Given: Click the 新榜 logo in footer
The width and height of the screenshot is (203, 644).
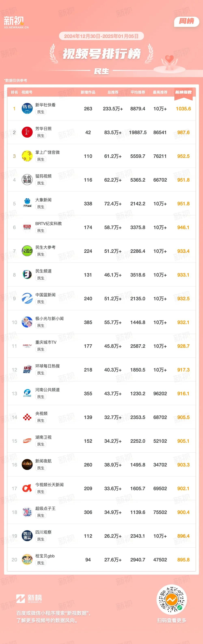Looking at the screenshot, I should pyautogui.click(x=29, y=599).
